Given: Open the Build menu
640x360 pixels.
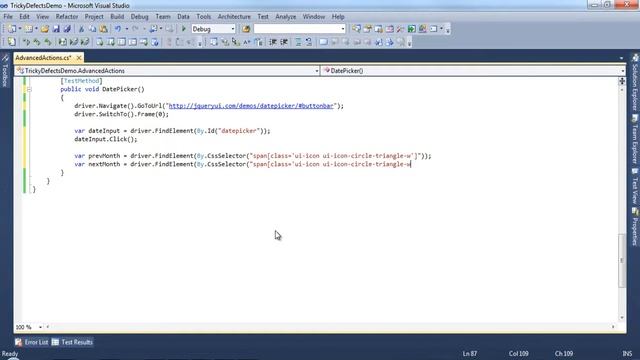Looking at the screenshot, I should pos(117,17).
